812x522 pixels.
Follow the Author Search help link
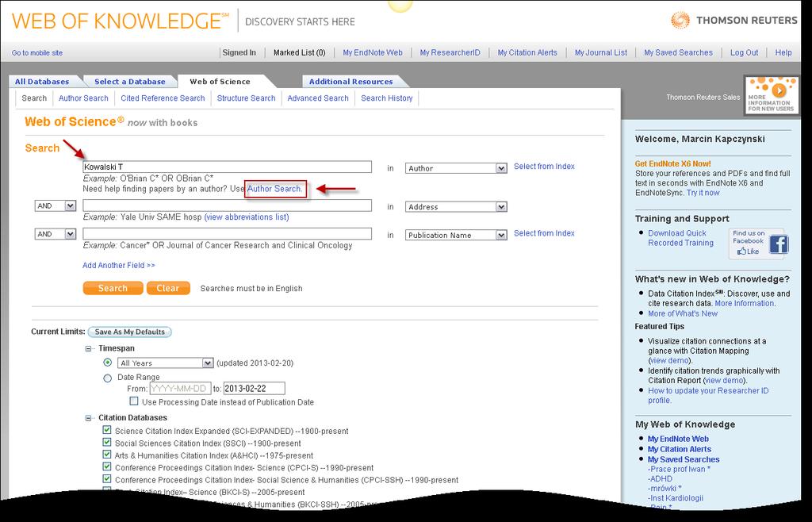[x=275, y=189]
